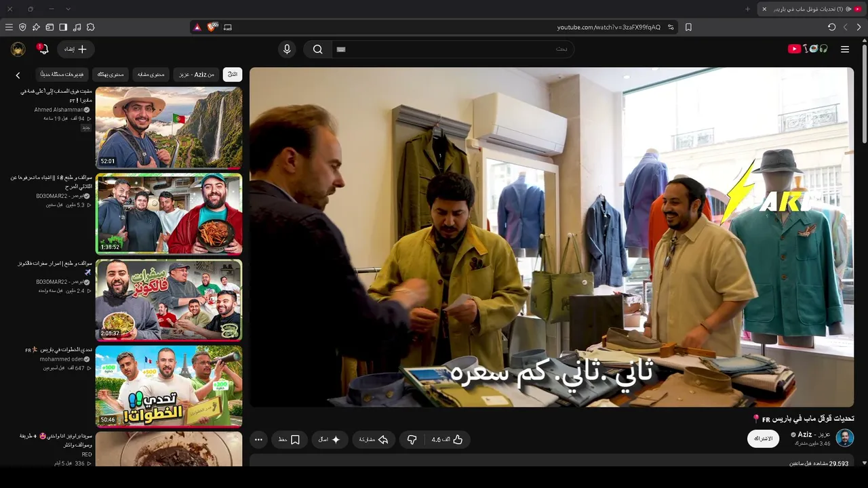Select the من Aziz - عزيز chip

[x=197, y=75]
